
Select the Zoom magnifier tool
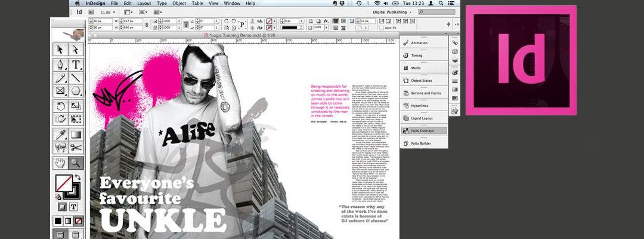pyautogui.click(x=76, y=162)
